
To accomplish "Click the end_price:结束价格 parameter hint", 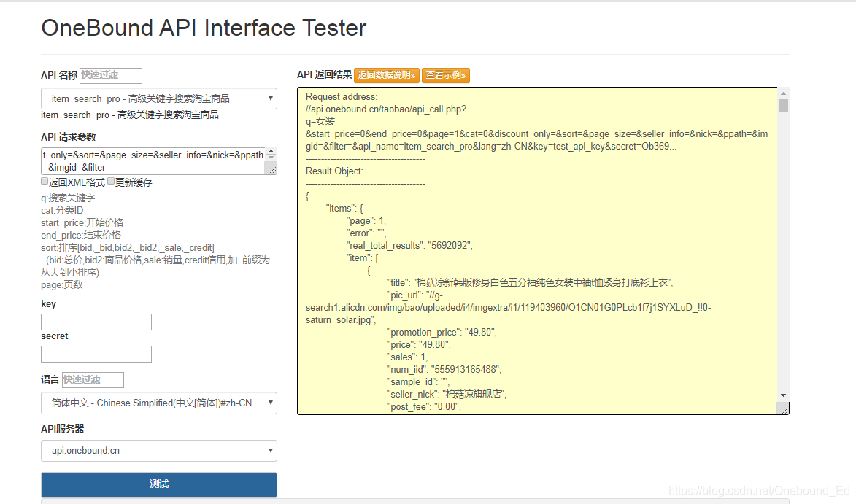I will point(81,235).
